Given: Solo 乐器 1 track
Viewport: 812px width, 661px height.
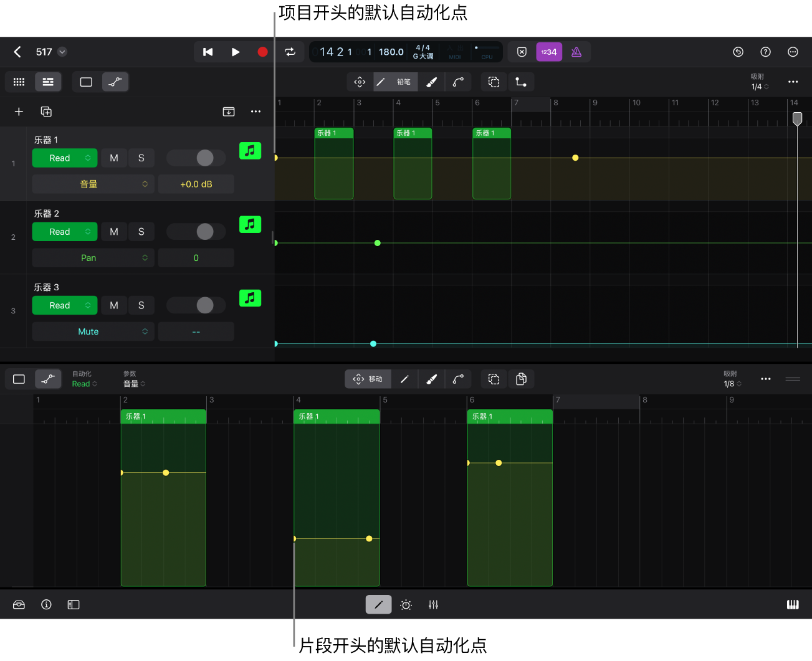Looking at the screenshot, I should [x=141, y=158].
